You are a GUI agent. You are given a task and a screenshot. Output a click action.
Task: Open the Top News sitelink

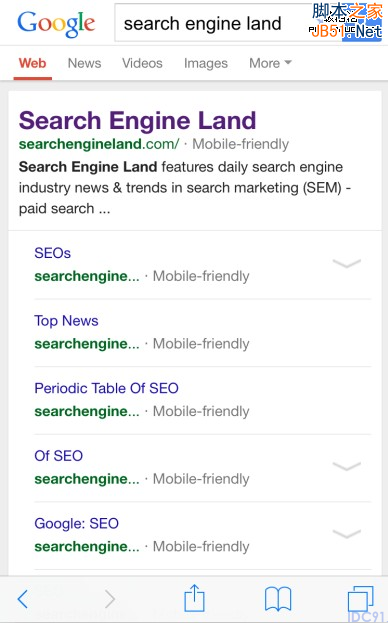coord(66,321)
